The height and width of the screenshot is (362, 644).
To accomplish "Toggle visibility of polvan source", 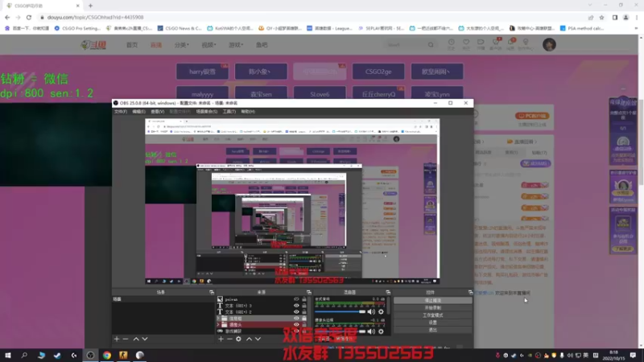I will tap(296, 299).
